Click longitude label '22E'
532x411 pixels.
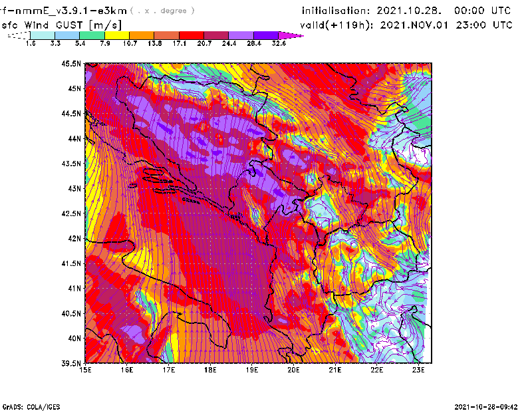pos(376,370)
